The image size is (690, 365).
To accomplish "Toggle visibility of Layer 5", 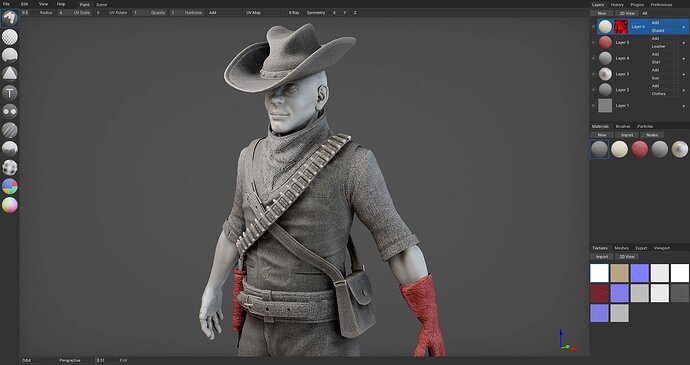I will (x=593, y=43).
